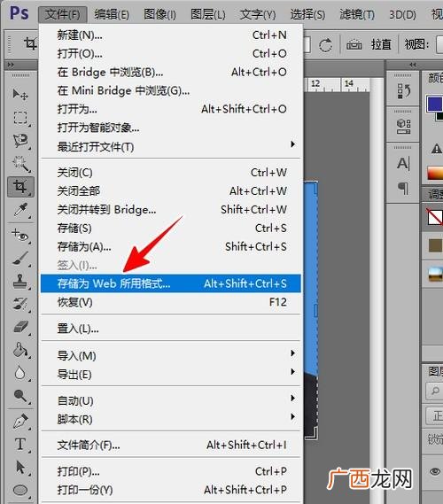
Task: Select the Zoom (dodge) magnifier tool
Action: point(20,396)
